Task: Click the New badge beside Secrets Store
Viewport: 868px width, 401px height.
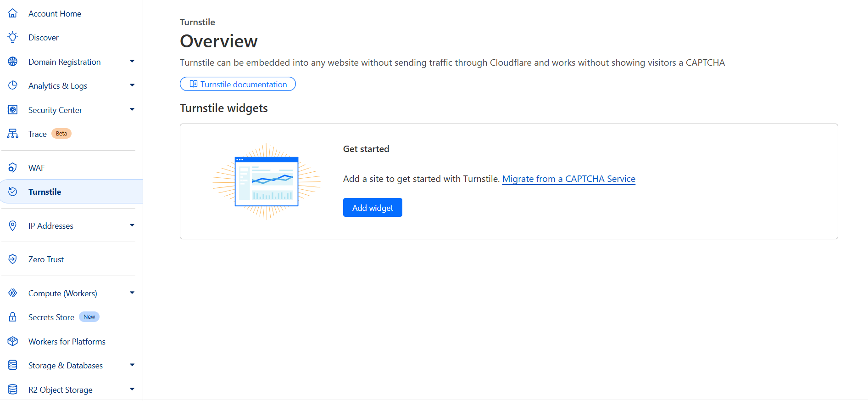Action: (x=89, y=317)
